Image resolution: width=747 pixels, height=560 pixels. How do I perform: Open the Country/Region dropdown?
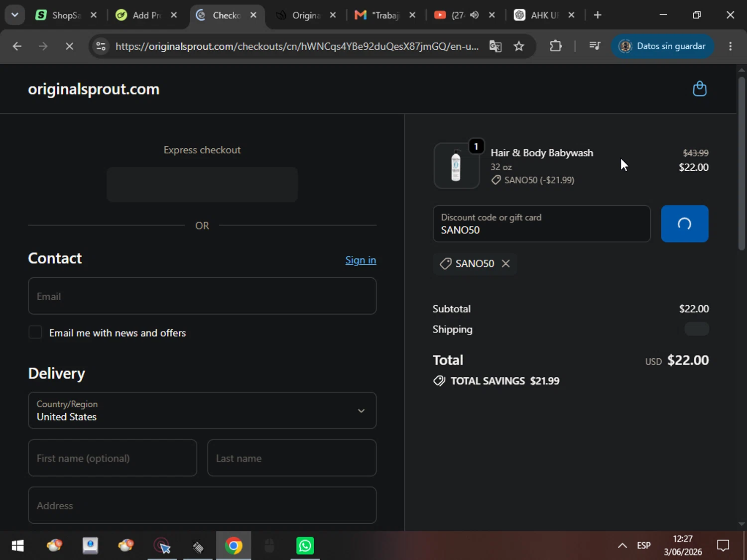click(x=202, y=410)
